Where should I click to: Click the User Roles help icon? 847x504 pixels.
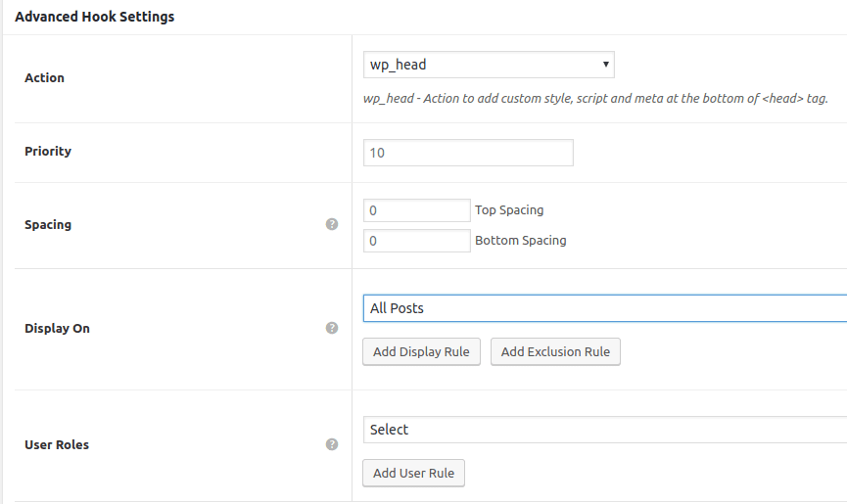coord(332,444)
